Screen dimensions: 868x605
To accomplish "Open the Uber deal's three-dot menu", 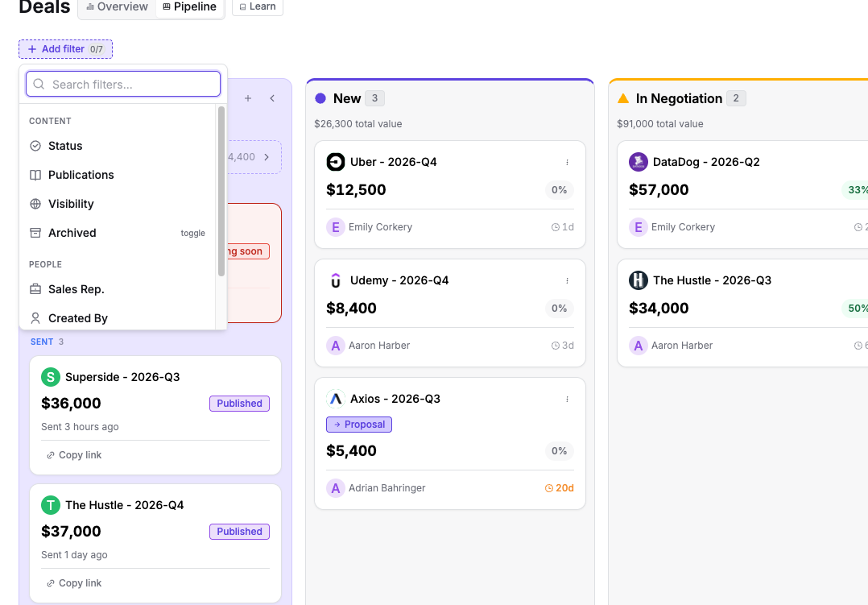I will click(567, 163).
